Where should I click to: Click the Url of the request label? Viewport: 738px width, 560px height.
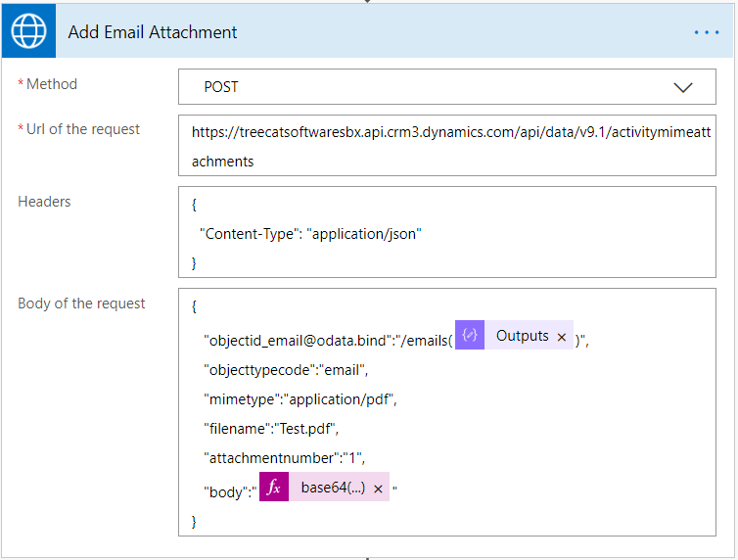tap(83, 129)
